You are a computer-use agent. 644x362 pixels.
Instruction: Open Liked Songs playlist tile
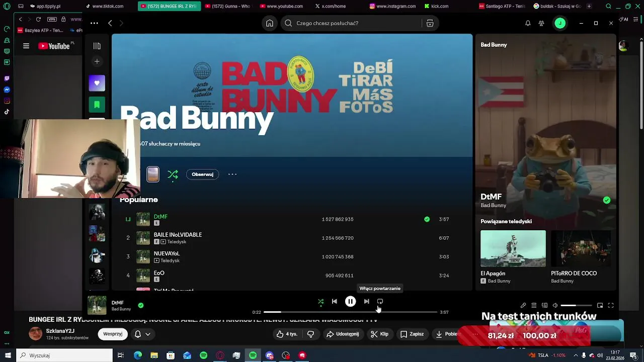[97, 83]
